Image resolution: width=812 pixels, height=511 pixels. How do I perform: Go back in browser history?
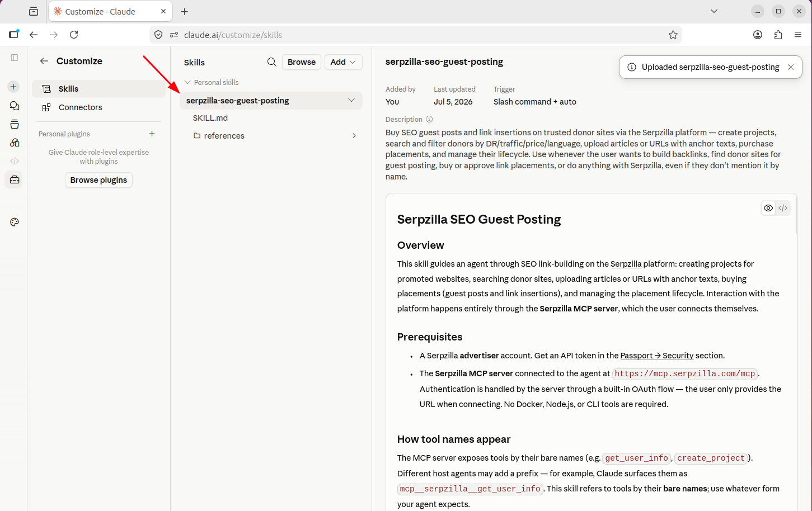[x=34, y=35]
